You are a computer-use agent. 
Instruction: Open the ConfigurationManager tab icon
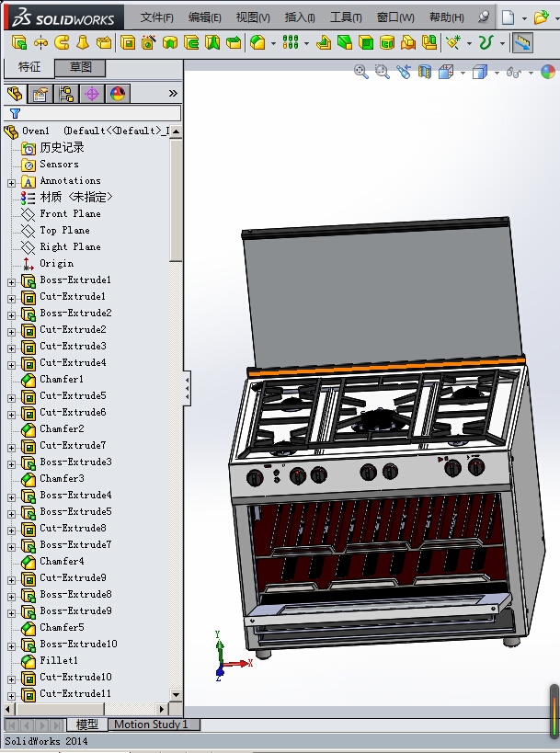click(x=66, y=93)
